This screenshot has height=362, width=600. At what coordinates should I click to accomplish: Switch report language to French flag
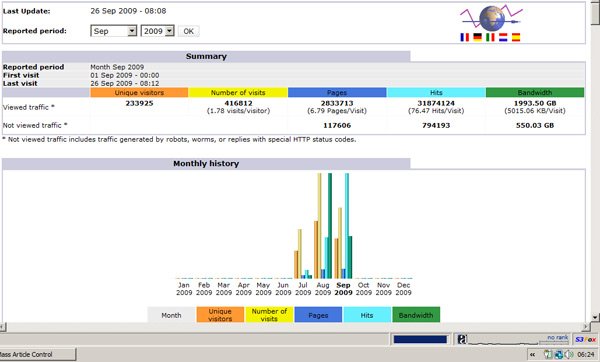[465, 37]
